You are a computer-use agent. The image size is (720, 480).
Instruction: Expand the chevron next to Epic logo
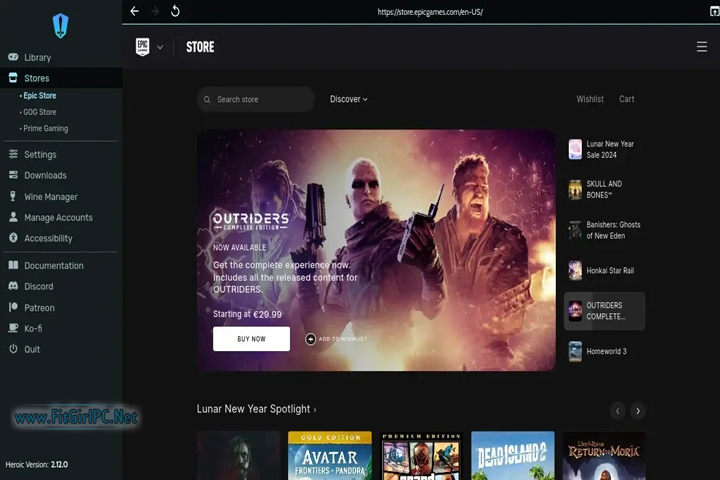(x=160, y=47)
